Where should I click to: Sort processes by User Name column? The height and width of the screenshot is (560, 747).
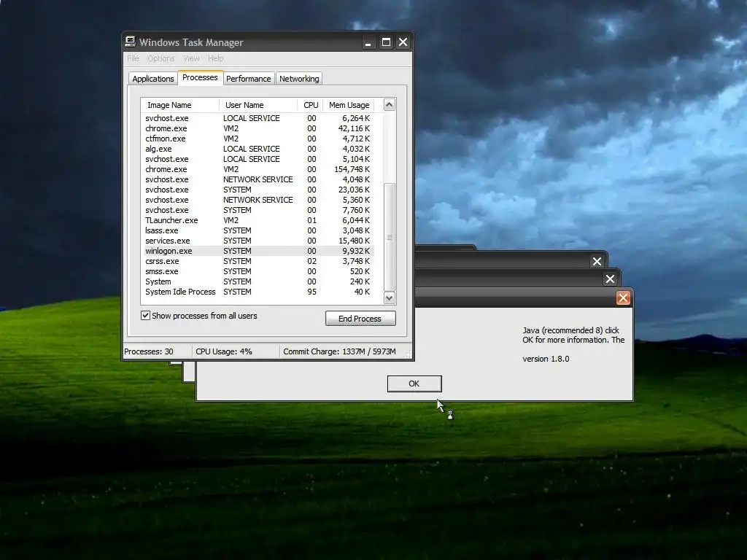coord(258,105)
